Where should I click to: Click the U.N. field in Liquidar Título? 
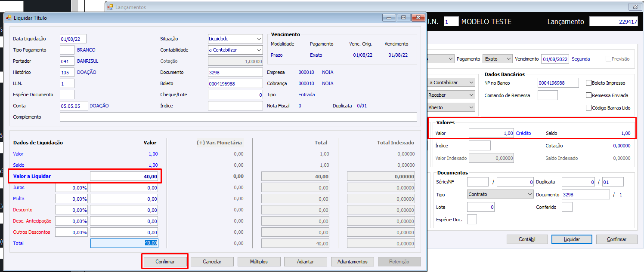[x=67, y=83]
